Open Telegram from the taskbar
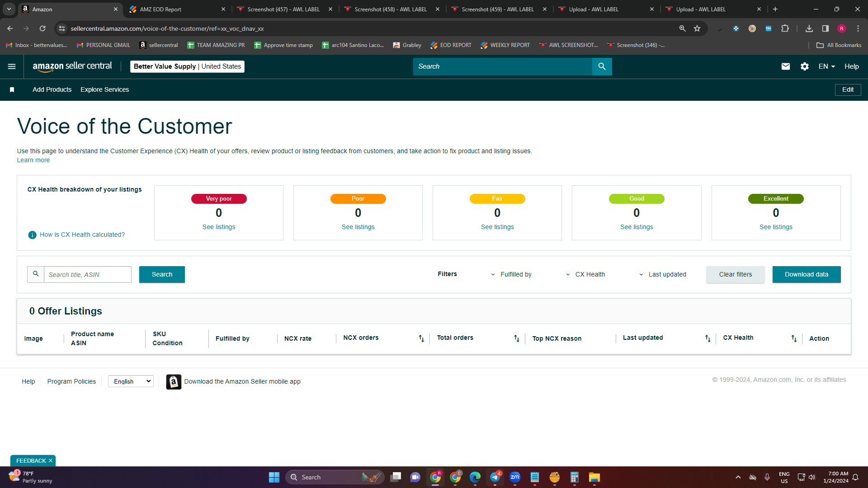 click(495, 477)
